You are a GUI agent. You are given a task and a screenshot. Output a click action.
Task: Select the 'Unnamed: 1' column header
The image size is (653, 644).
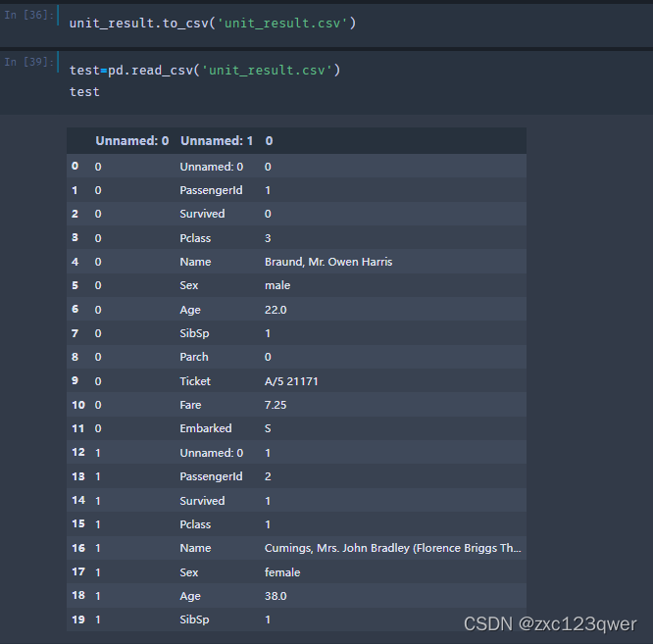pos(217,141)
